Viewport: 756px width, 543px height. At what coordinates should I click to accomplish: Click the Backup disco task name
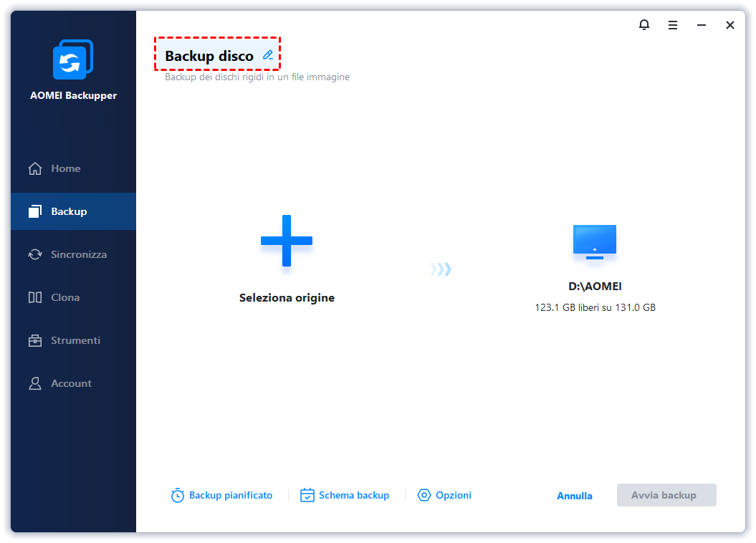(209, 56)
